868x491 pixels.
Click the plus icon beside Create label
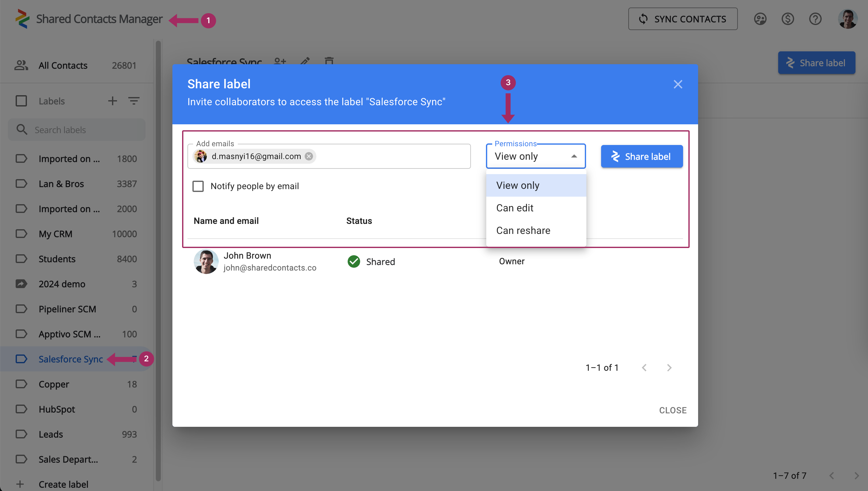click(20, 484)
